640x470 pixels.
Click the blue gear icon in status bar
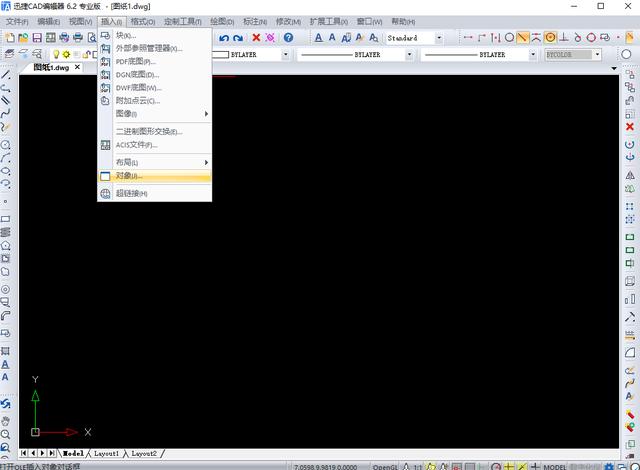(609, 466)
